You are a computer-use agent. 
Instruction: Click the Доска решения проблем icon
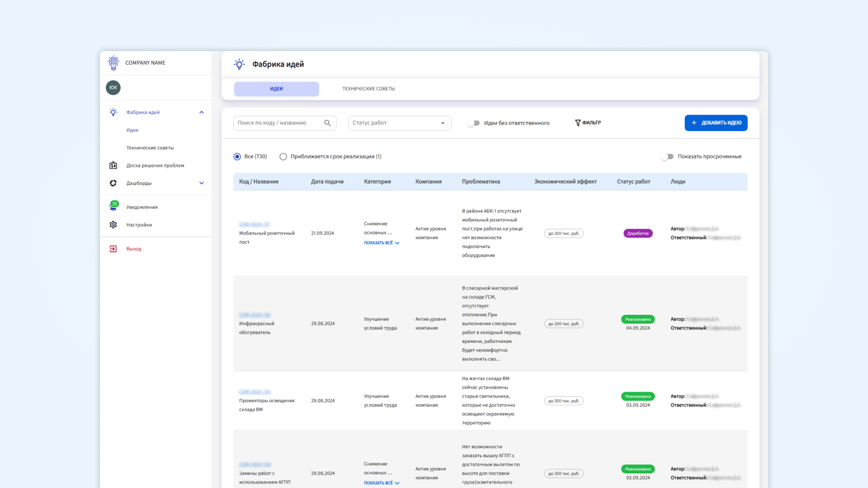click(x=113, y=165)
